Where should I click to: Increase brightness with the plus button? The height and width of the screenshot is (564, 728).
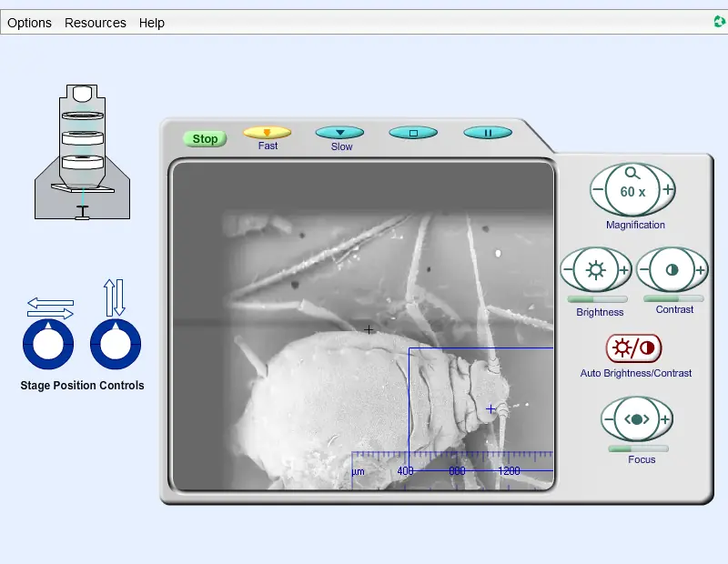coord(624,269)
